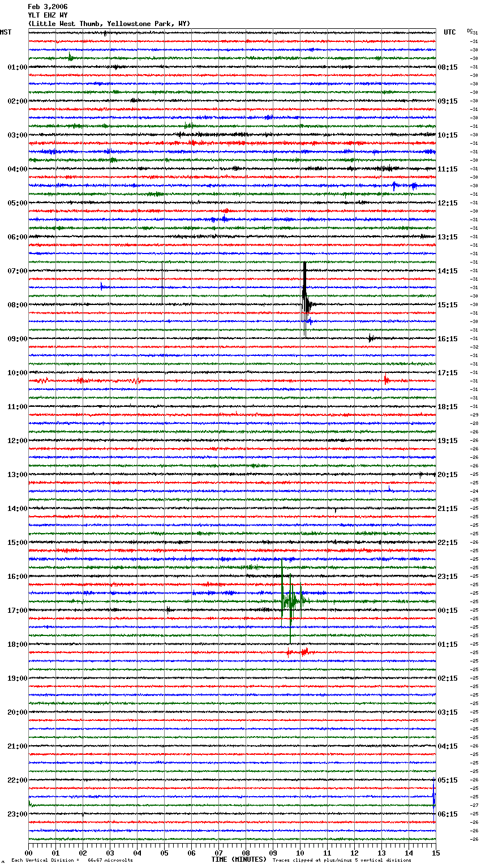Click the 19:15 UTC time label
The height and width of the screenshot is (868, 481).
point(448,441)
